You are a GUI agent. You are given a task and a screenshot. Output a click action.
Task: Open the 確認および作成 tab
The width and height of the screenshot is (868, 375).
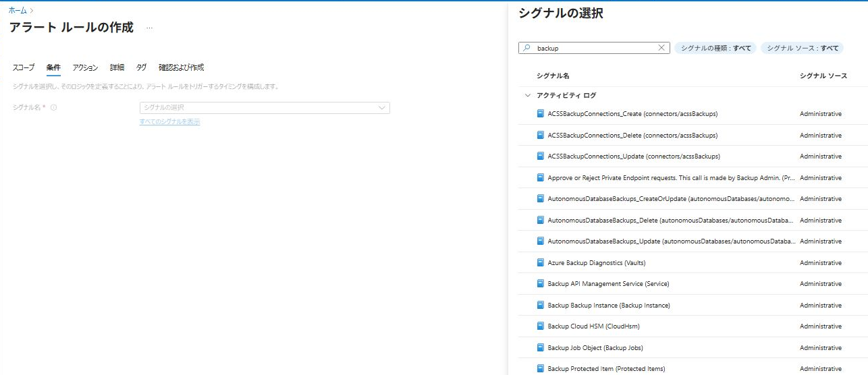[x=181, y=67]
